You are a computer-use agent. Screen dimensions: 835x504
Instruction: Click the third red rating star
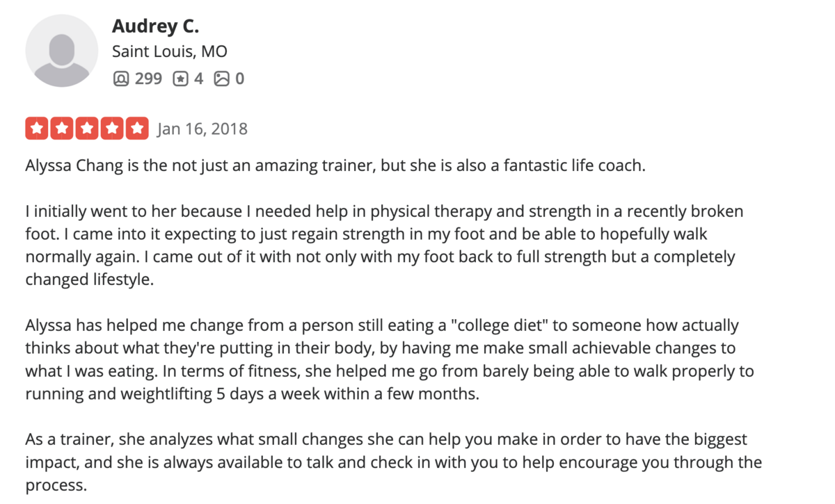(x=87, y=129)
